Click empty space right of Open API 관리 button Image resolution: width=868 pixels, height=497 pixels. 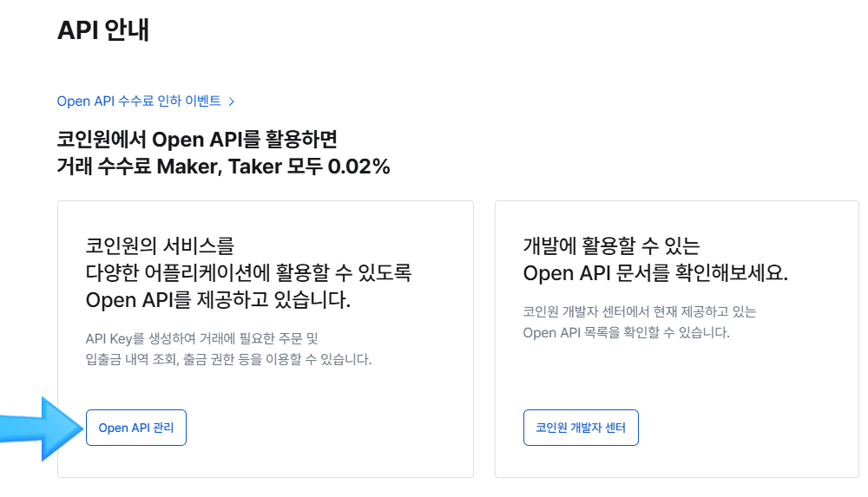tap(330, 428)
